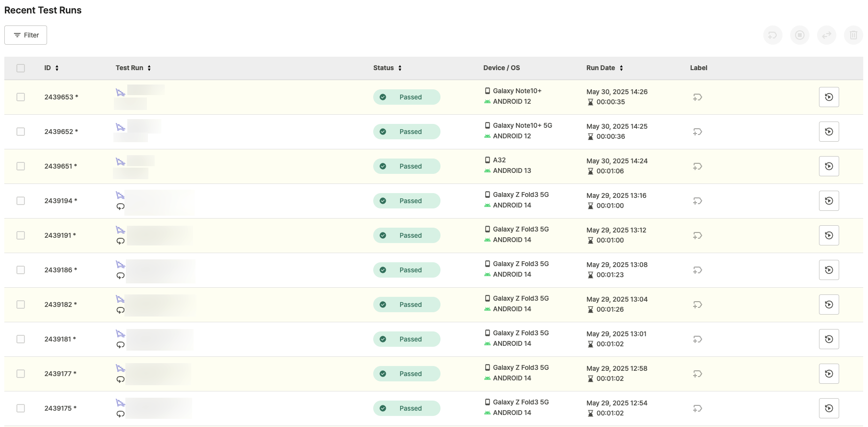
Task: Add a label to run 2439177
Action: pyautogui.click(x=697, y=374)
